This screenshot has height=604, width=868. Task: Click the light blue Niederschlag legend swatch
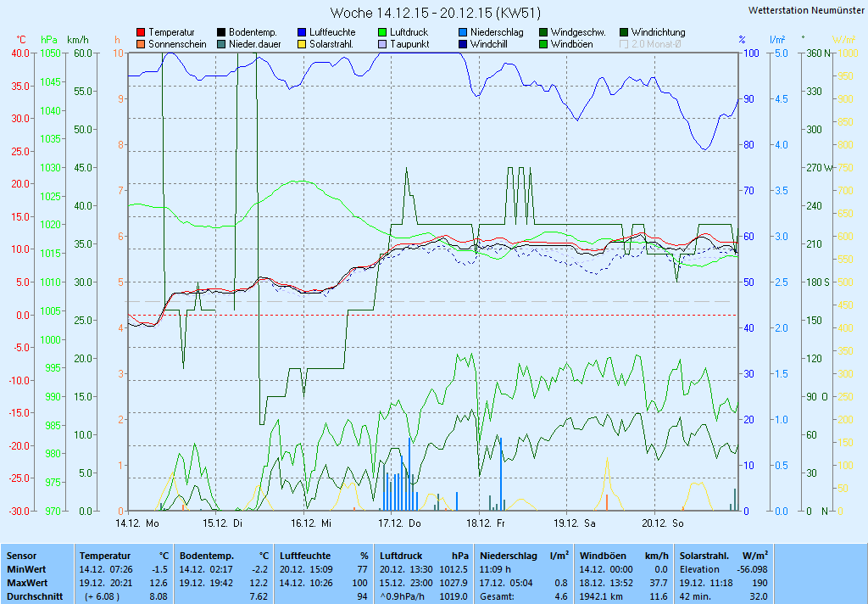[x=463, y=33]
